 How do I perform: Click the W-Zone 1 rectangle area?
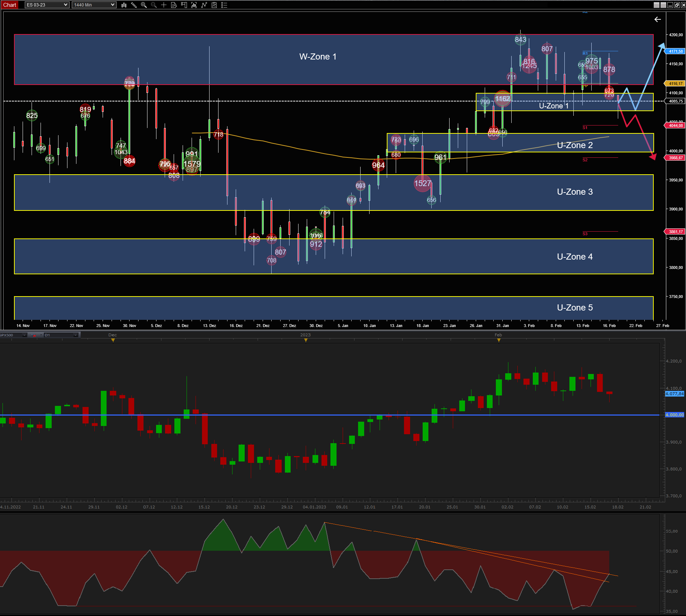[x=318, y=57]
